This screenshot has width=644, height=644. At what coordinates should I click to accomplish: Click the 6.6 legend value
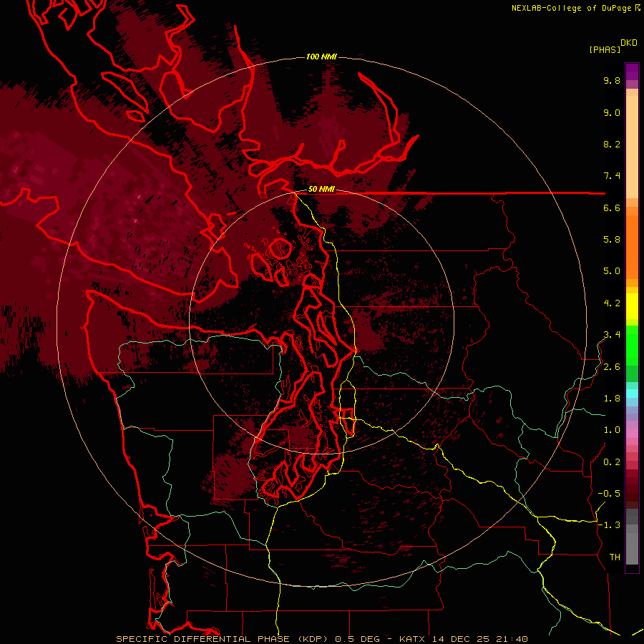tap(612, 208)
